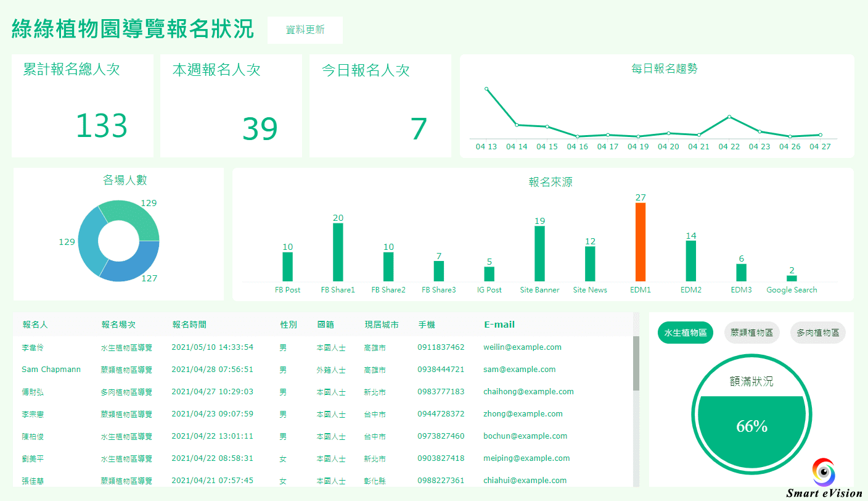Click the 國籍 column header
The height and width of the screenshot is (501, 868).
(x=325, y=325)
